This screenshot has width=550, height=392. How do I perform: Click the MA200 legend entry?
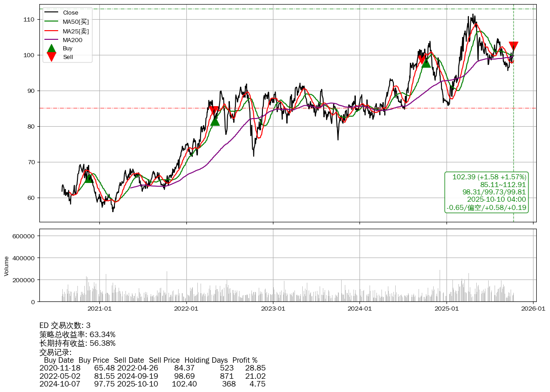(x=72, y=40)
